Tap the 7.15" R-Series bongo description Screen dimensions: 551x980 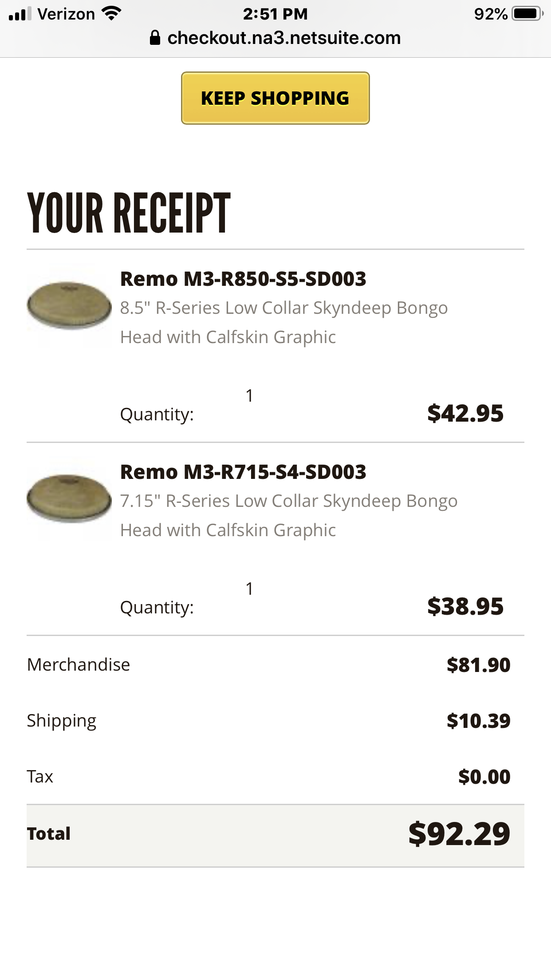click(x=288, y=515)
